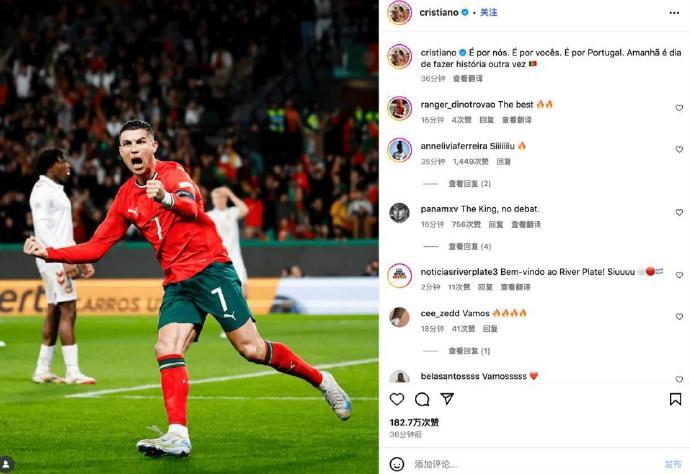
Task: Like panamxv's comment heart
Action: (679, 213)
